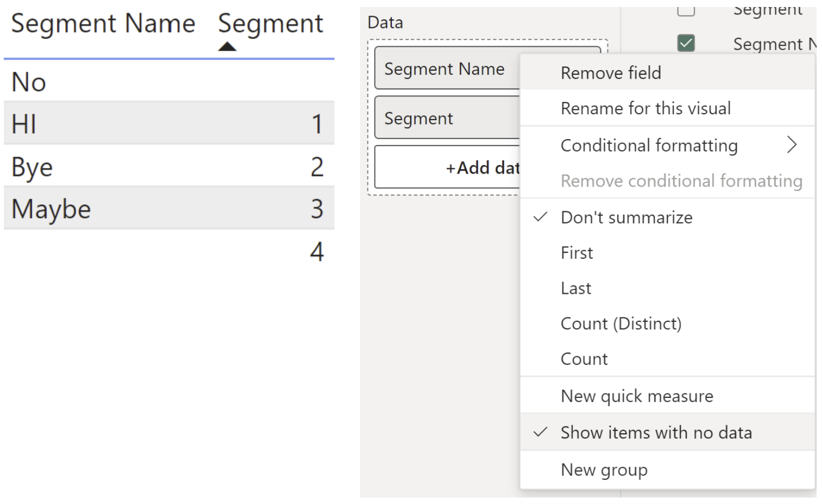This screenshot has width=822, height=504.
Task: Choose Remove field from context menu
Action: (x=611, y=73)
